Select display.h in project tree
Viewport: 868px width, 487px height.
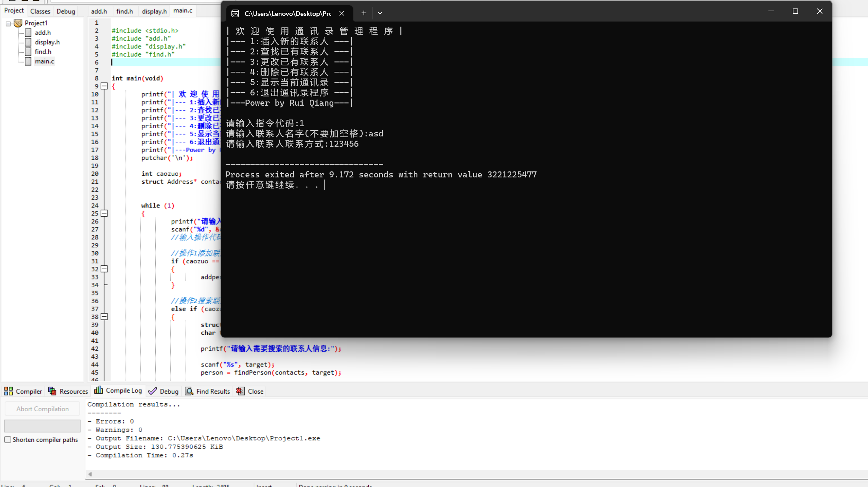point(47,42)
